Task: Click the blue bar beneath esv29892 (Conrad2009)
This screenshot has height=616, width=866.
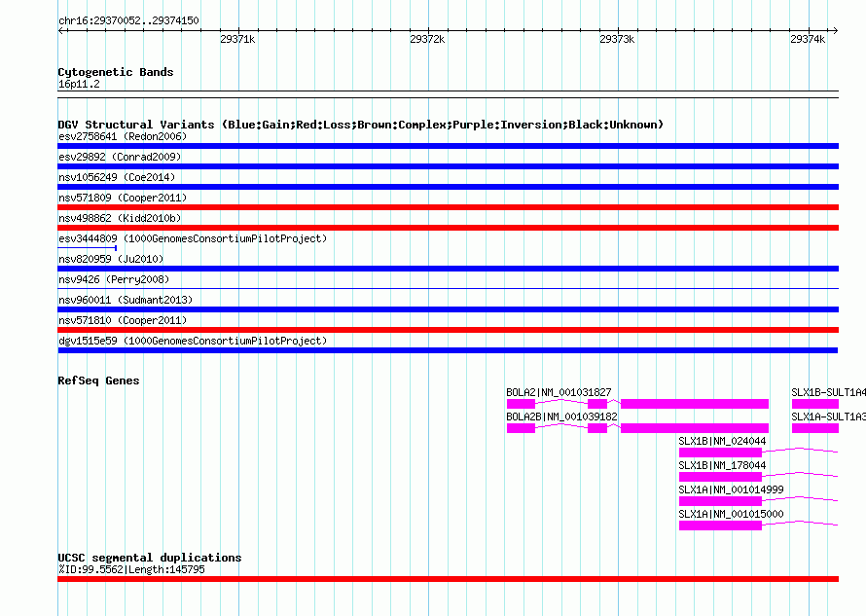Action: [x=448, y=166]
